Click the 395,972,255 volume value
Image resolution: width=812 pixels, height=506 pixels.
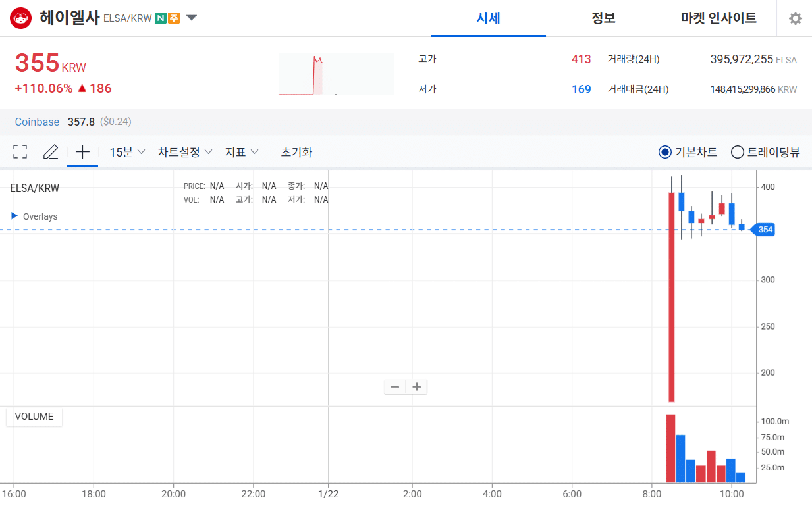coord(742,59)
